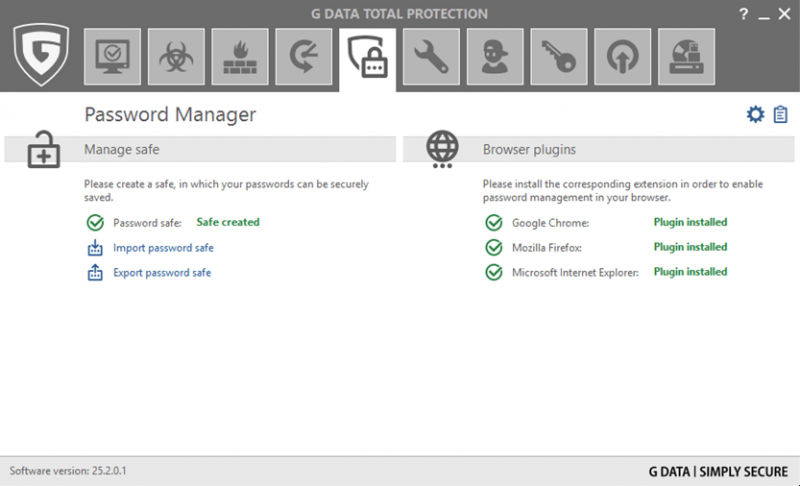
Task: Click Google Chrome Plugin installed status
Action: click(x=690, y=222)
